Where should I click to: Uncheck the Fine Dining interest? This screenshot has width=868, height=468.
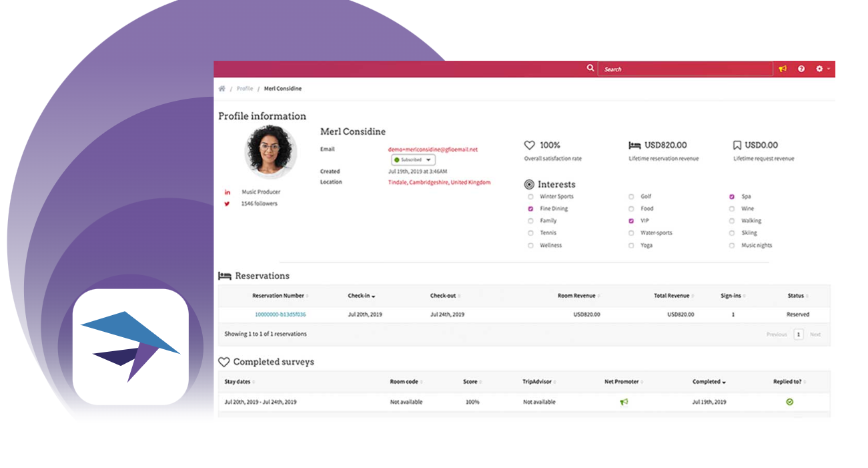(x=530, y=209)
